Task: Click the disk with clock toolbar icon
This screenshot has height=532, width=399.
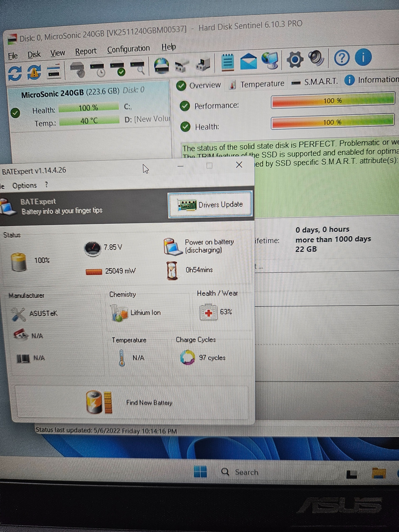Action: coord(98,69)
